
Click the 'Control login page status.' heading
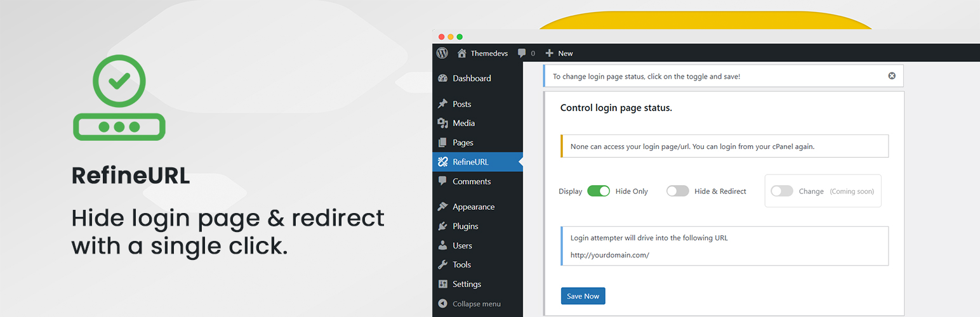(x=616, y=108)
